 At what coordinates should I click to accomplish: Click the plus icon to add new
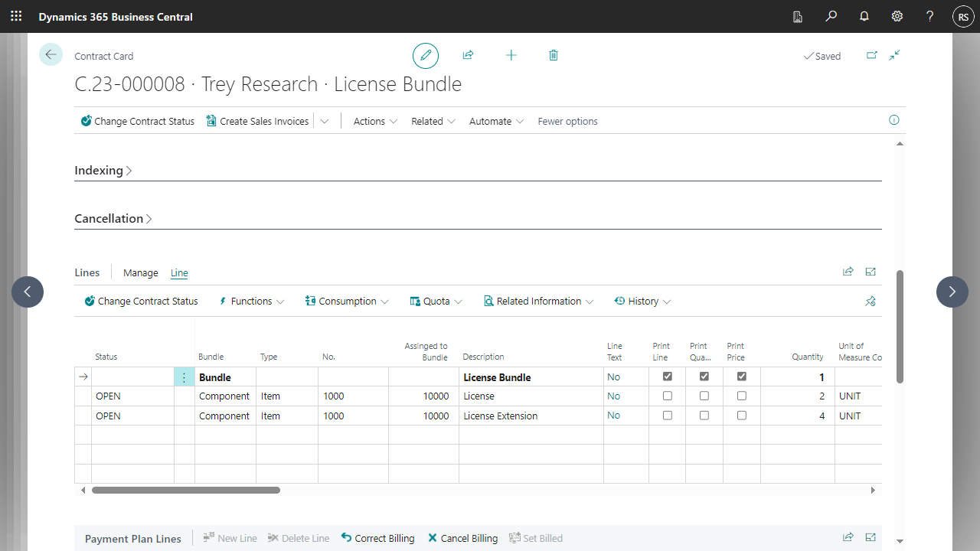(511, 55)
